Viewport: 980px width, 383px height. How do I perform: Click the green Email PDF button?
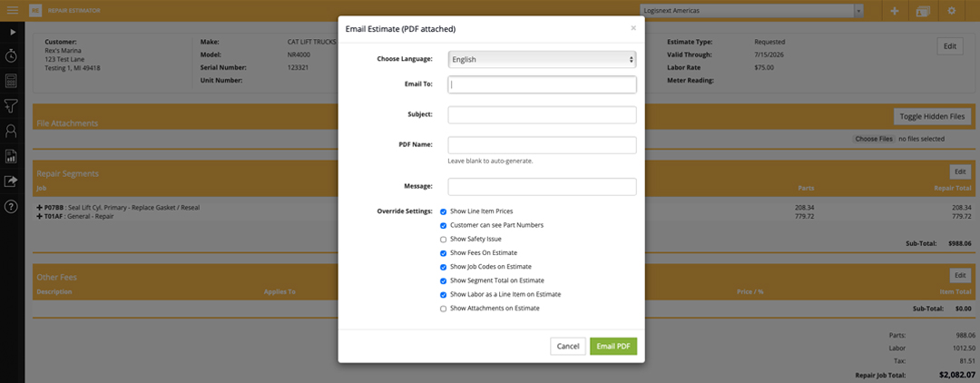(x=613, y=346)
